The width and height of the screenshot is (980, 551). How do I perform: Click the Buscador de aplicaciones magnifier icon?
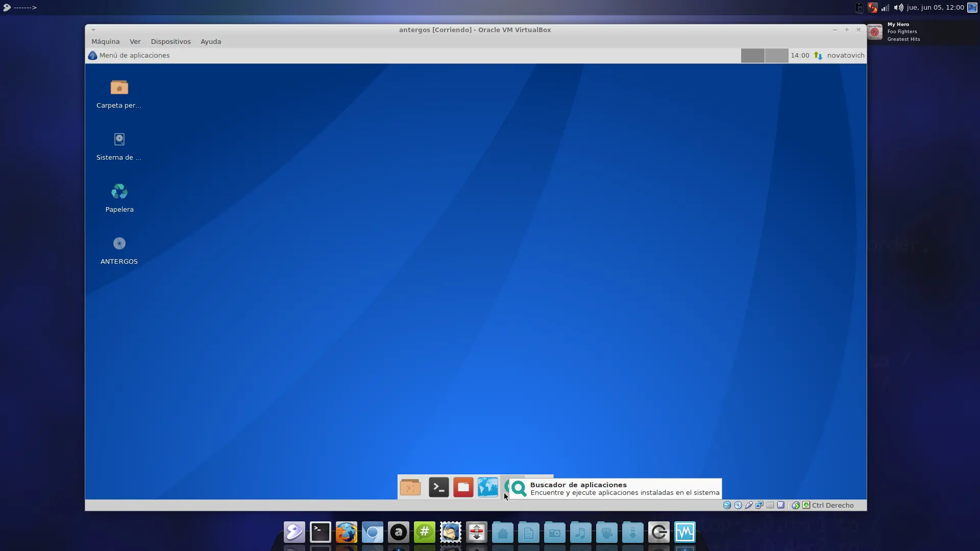[519, 489]
